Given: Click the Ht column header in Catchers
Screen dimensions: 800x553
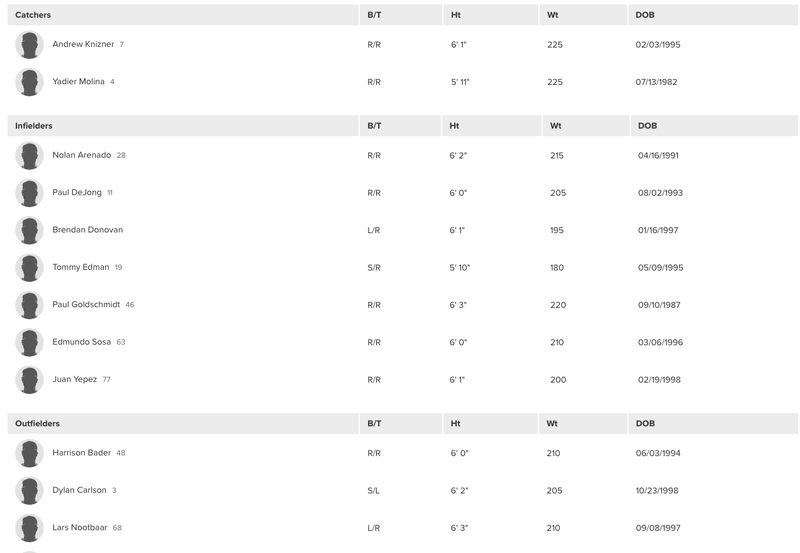Looking at the screenshot, I should tap(456, 15).
